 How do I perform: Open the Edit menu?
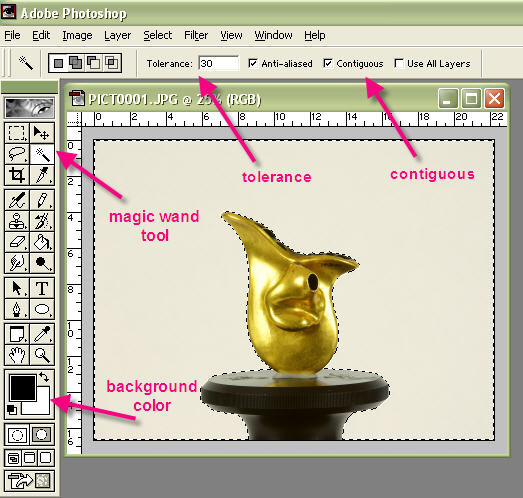(41, 35)
